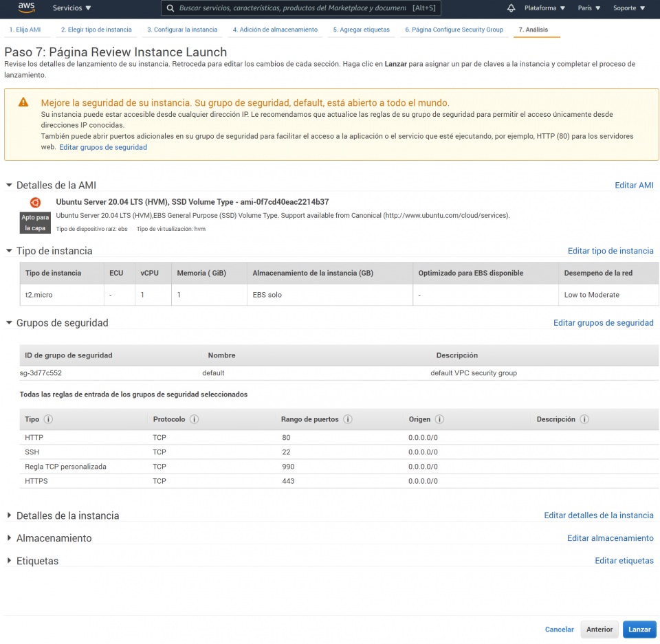Click Editar grupos de seguridad in warning
Image resolution: width=660 pixels, height=644 pixels.
(x=103, y=147)
